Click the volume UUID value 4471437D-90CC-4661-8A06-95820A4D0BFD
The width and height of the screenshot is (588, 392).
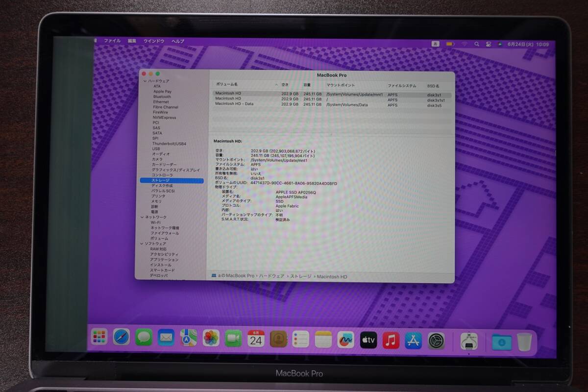coord(294,184)
